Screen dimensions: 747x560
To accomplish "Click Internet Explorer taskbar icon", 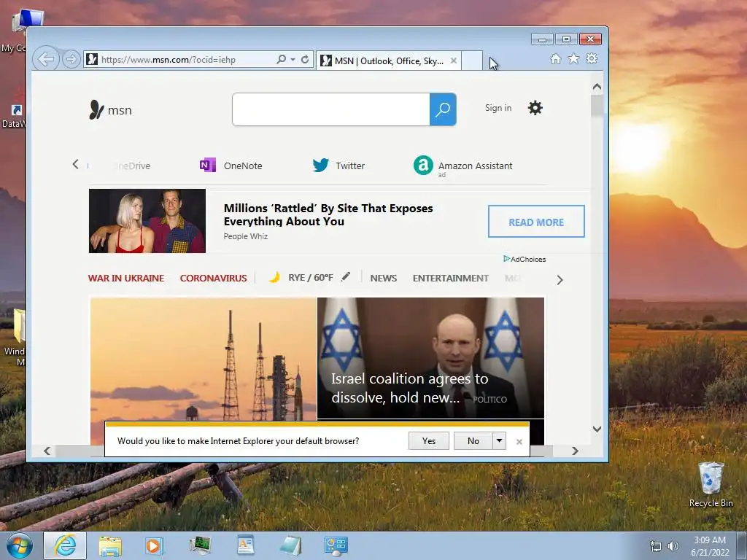I will 65,545.
